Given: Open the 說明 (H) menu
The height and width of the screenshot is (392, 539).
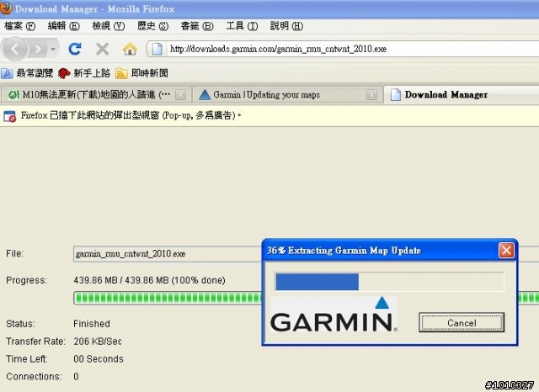Looking at the screenshot, I should point(286,26).
